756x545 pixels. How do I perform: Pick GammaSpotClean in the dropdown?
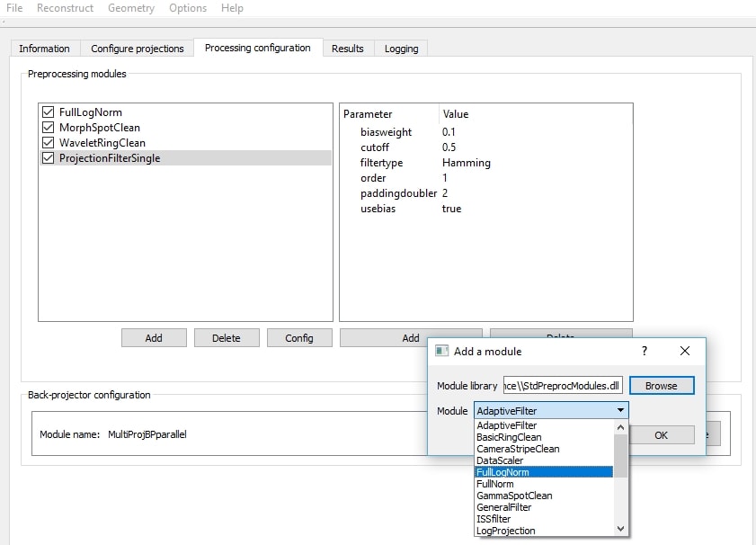click(545, 496)
